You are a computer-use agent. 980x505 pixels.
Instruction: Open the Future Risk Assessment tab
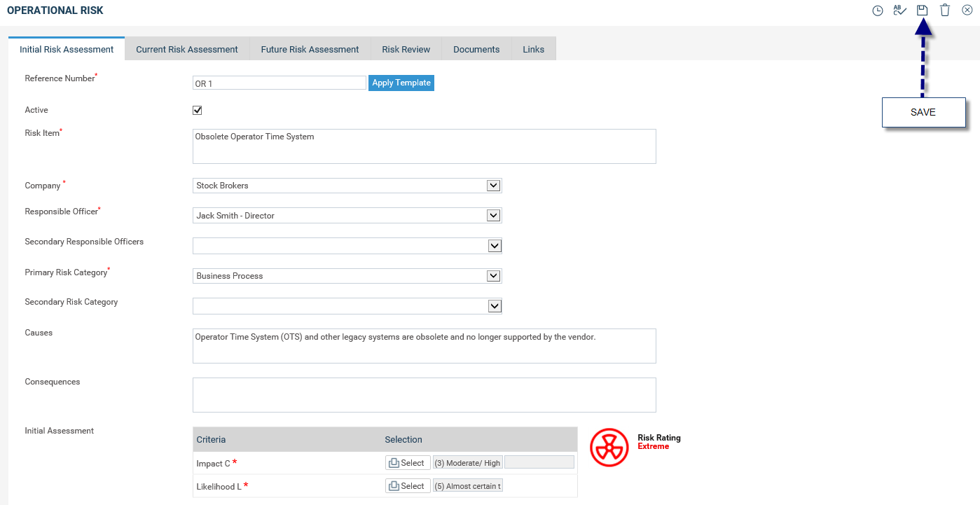click(310, 50)
